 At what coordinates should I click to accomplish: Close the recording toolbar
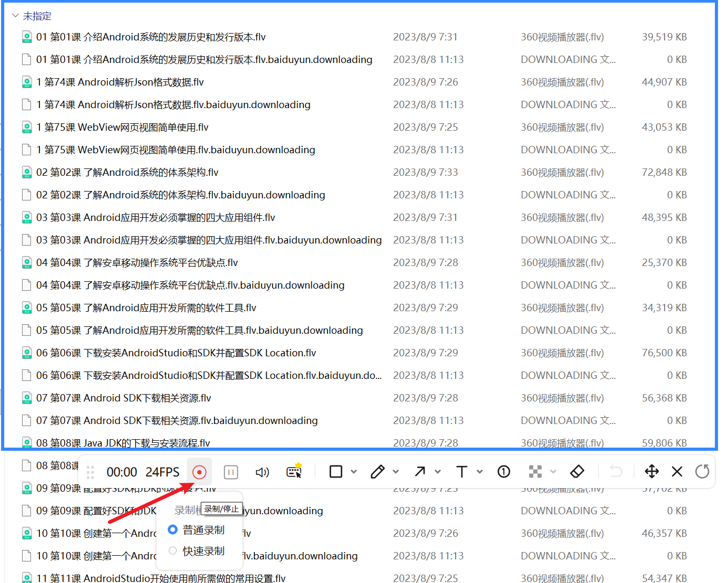[677, 472]
